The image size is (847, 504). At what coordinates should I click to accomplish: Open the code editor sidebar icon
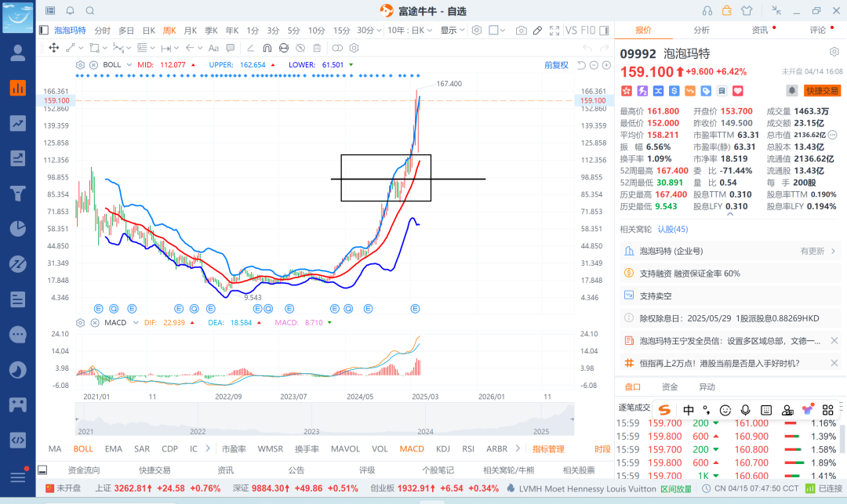pos(18,440)
